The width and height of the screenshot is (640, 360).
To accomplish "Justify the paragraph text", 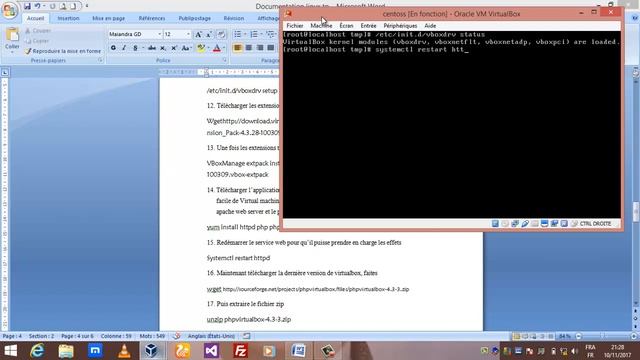I will [x=271, y=48].
